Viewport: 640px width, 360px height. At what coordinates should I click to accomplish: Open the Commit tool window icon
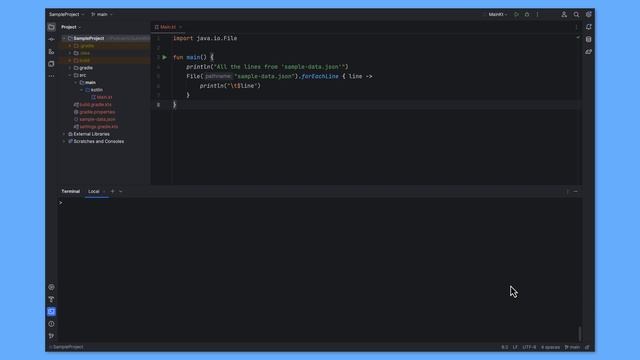coord(51,39)
